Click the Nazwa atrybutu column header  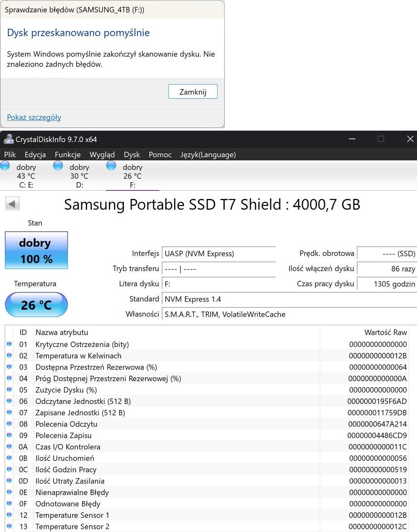176,332
